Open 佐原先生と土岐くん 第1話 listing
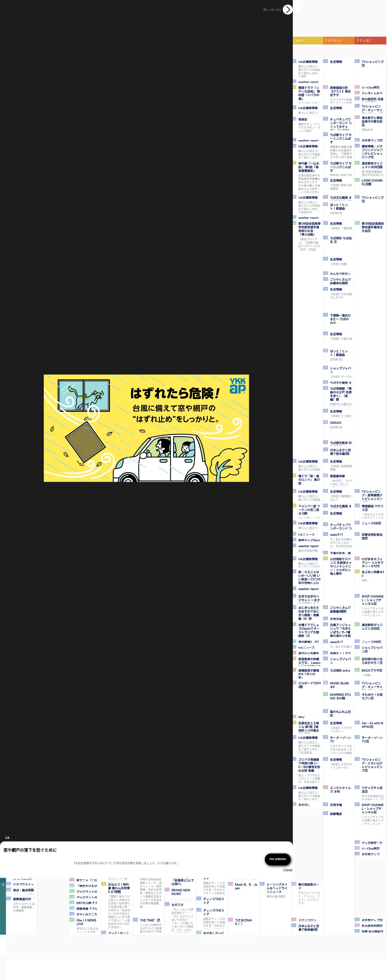This screenshot has width=387, height=980. [x=309, y=727]
